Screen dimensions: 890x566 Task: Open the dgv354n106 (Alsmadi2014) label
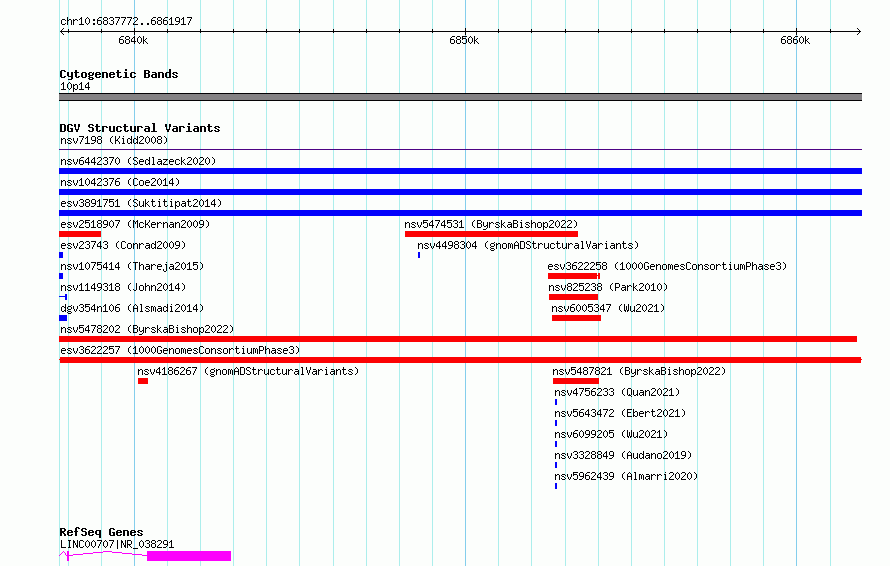[x=132, y=308]
